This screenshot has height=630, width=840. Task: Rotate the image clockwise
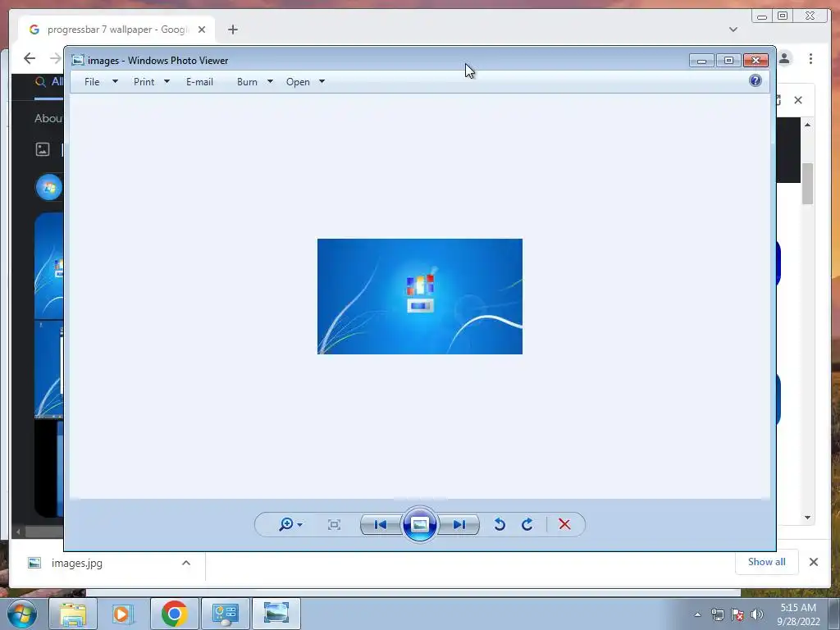(x=527, y=524)
